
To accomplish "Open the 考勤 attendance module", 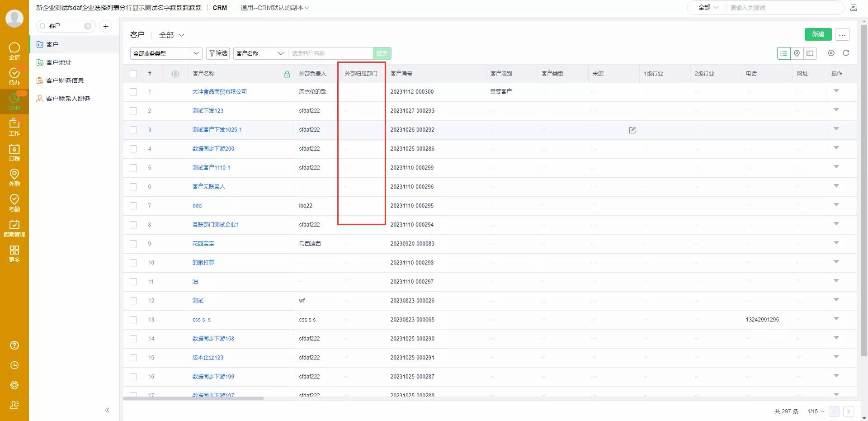I will pyautogui.click(x=14, y=203).
